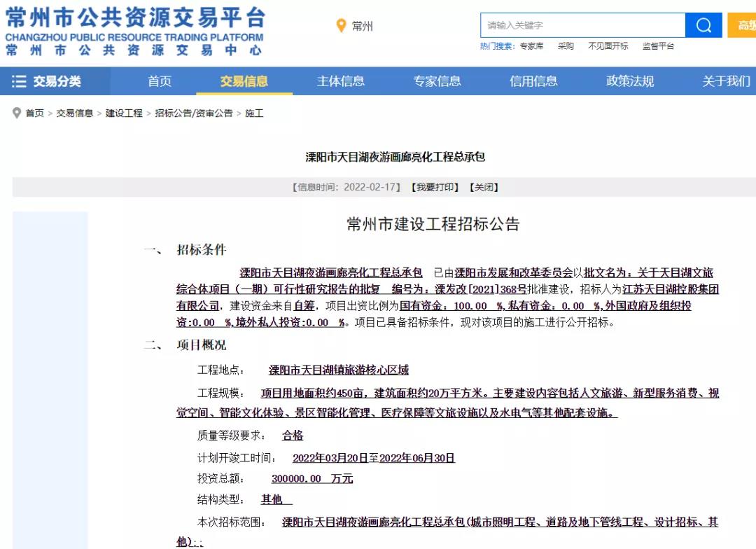Click breadcrumb link 首页
The width and height of the screenshot is (756, 549).
click(x=35, y=113)
